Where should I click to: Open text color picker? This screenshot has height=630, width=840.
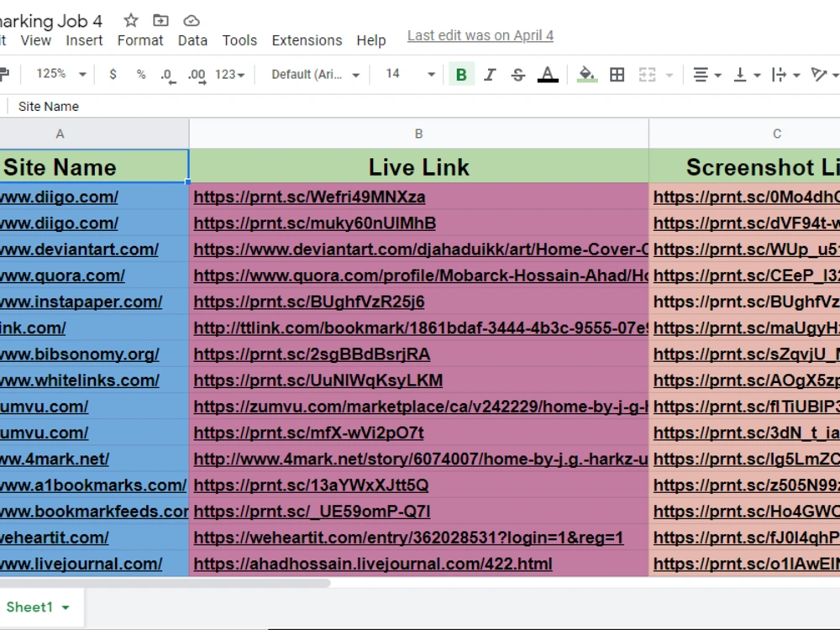point(548,75)
